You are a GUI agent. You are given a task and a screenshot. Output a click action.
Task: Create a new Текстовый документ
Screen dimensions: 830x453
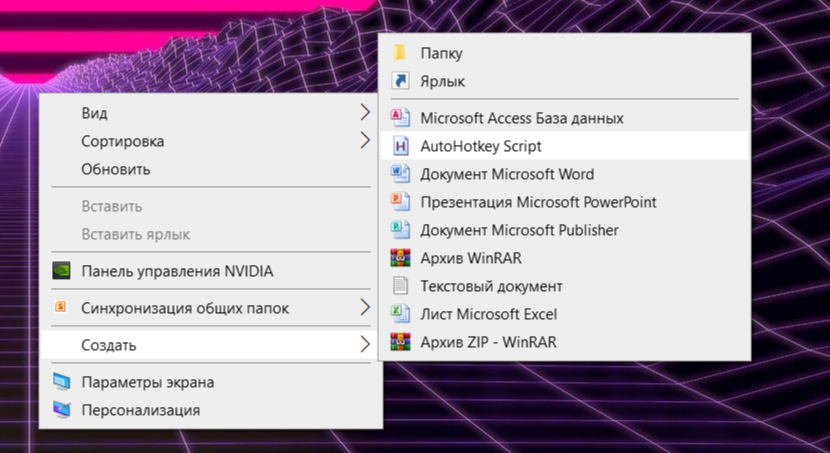[564, 286]
